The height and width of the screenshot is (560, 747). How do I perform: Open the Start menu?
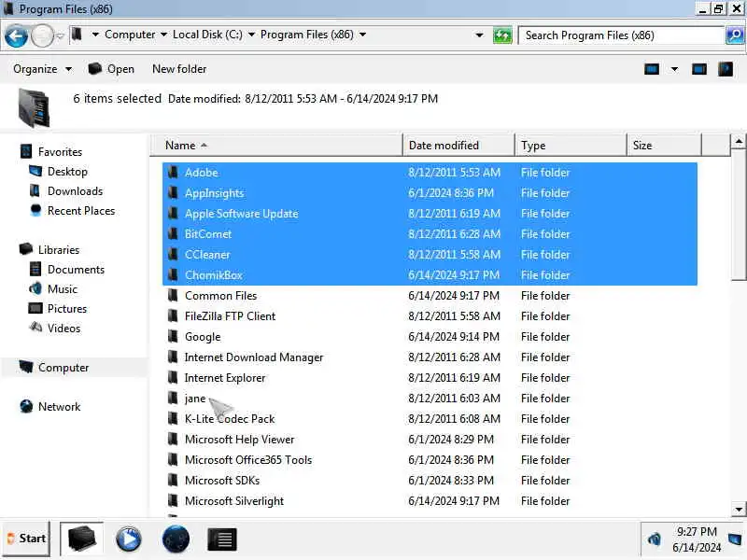[26, 539]
